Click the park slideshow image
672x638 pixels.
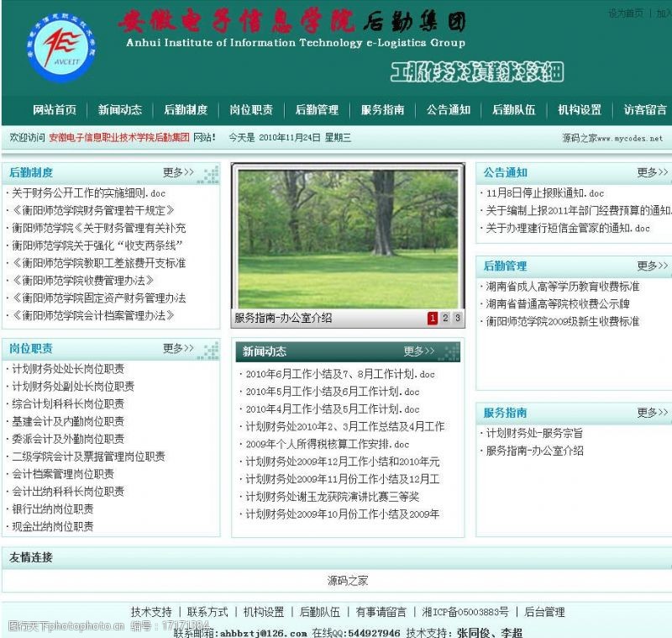(348, 238)
